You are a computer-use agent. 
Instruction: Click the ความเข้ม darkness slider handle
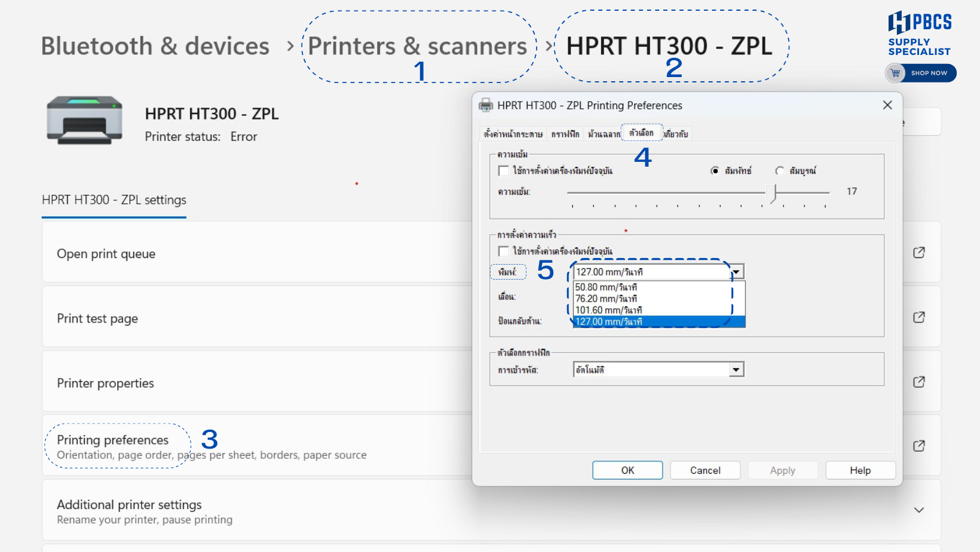pyautogui.click(x=774, y=192)
